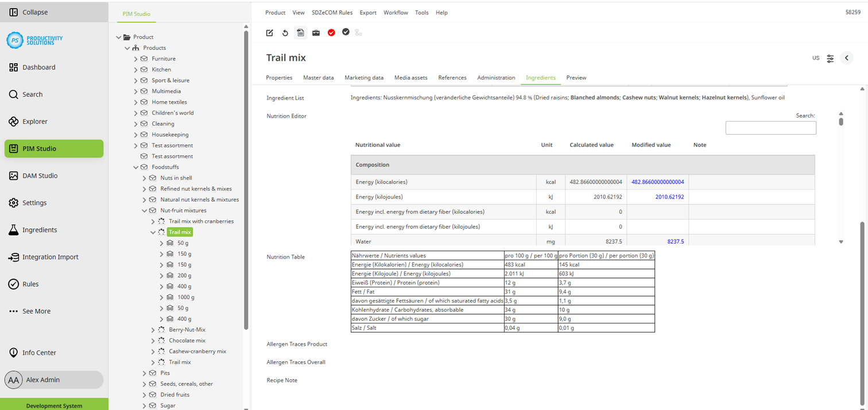Switch to the Master data tab
868x410 pixels.
[319, 77]
